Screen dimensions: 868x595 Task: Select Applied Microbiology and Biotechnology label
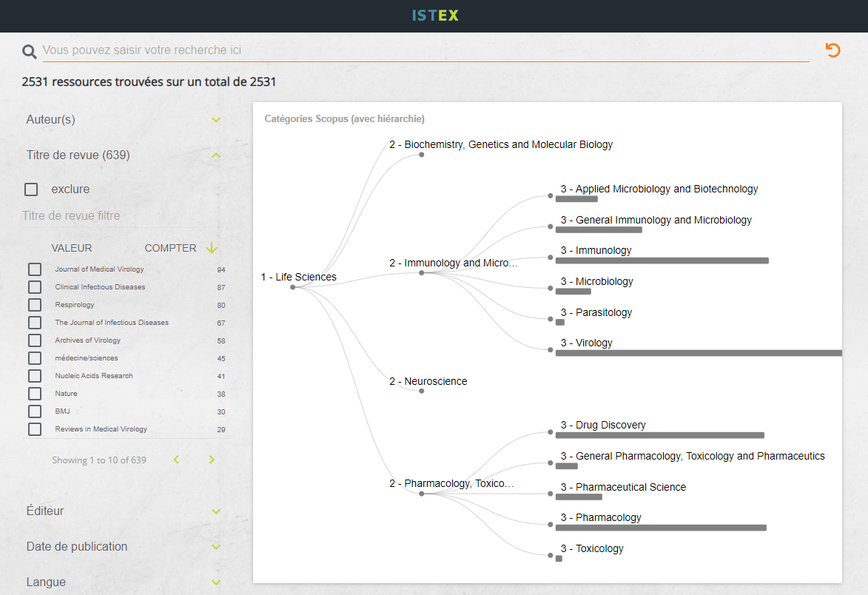click(659, 189)
